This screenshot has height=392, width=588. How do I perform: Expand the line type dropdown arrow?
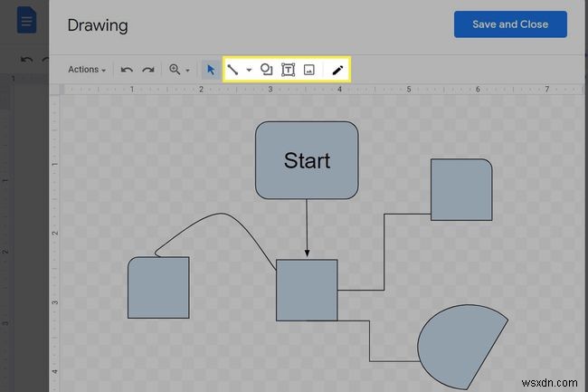tap(249, 70)
